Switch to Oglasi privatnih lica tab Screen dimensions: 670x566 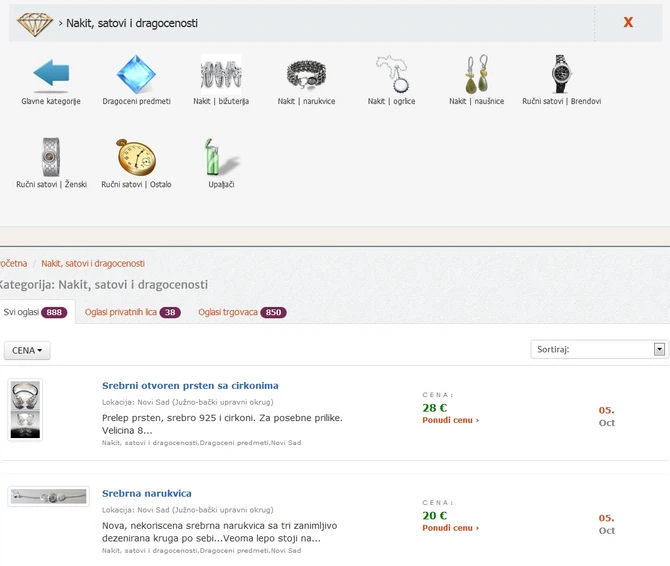pos(132,312)
